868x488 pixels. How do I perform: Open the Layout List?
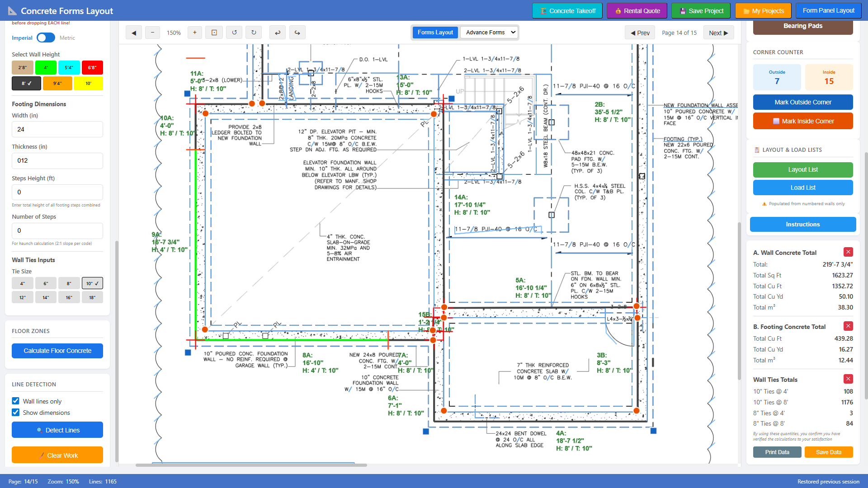[x=803, y=169]
